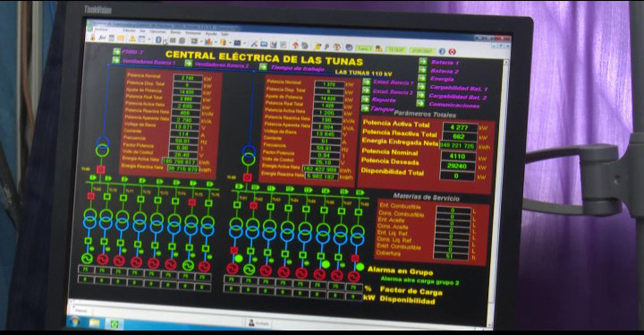Image resolution: width=644 pixels, height=335 pixels.
Task: Open File Explorer from the taskbar
Action: coord(95,323)
